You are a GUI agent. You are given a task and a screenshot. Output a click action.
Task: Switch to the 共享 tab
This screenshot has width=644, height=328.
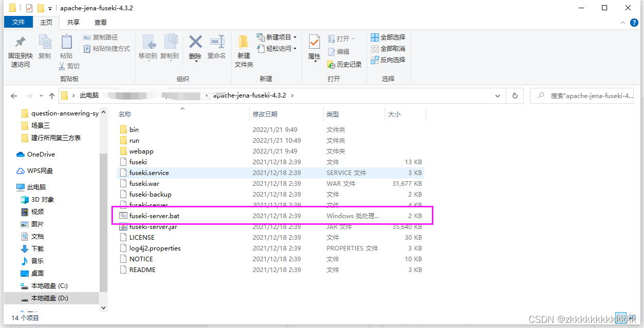pyautogui.click(x=73, y=22)
